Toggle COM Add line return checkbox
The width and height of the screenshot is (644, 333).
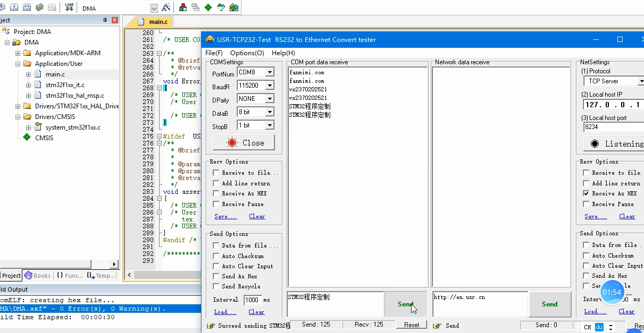(216, 183)
